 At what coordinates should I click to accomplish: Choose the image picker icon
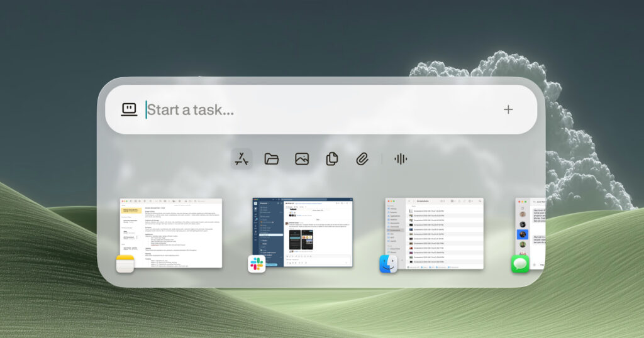pyautogui.click(x=302, y=159)
